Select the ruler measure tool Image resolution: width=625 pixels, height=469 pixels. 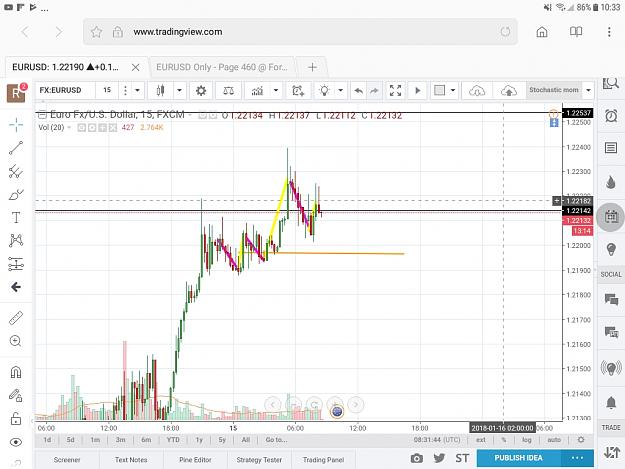[x=16, y=318]
